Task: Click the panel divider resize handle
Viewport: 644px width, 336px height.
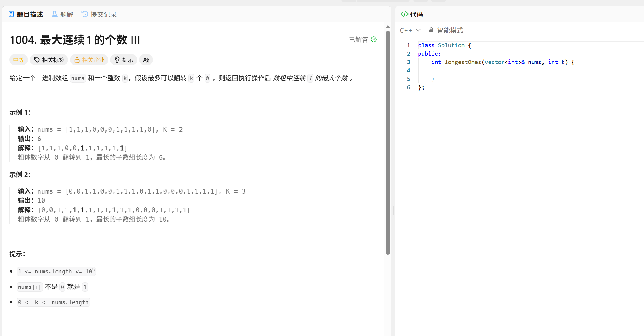Action: pos(393,210)
